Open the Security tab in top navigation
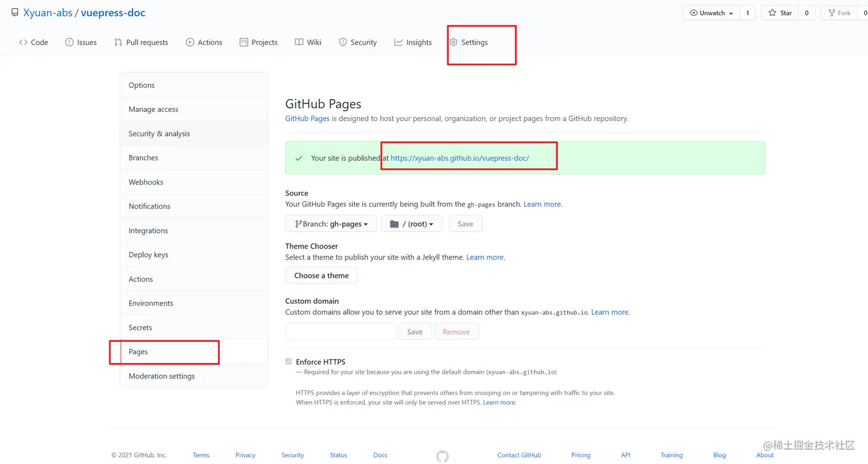868x464 pixels. pyautogui.click(x=358, y=42)
